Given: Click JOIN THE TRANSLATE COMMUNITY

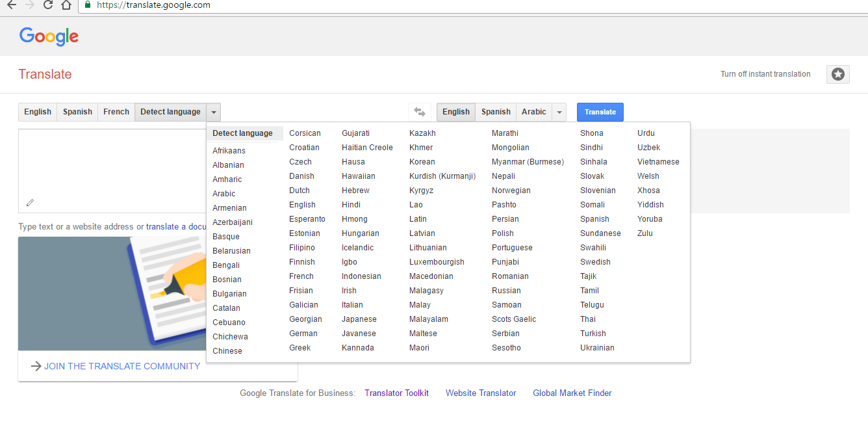Looking at the screenshot, I should click(x=121, y=366).
